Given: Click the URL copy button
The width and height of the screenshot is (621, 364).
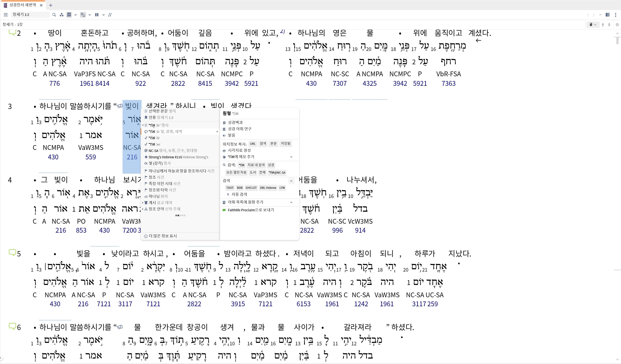Looking at the screenshot, I should 253,144.
